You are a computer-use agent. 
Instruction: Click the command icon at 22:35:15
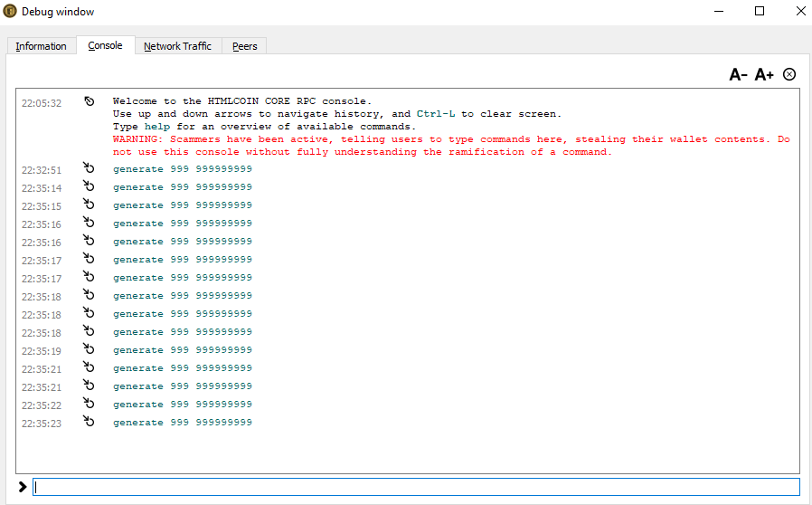point(90,205)
